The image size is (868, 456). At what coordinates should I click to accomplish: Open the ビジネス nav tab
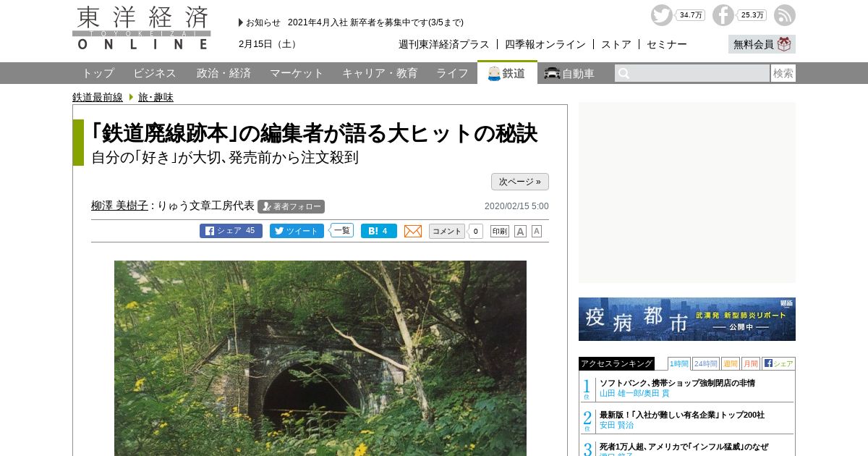155,73
